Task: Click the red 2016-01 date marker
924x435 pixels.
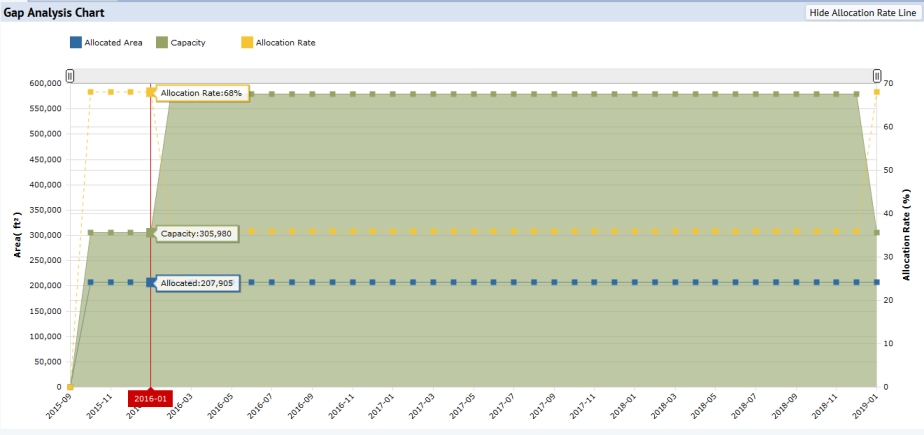Action: pos(150,398)
